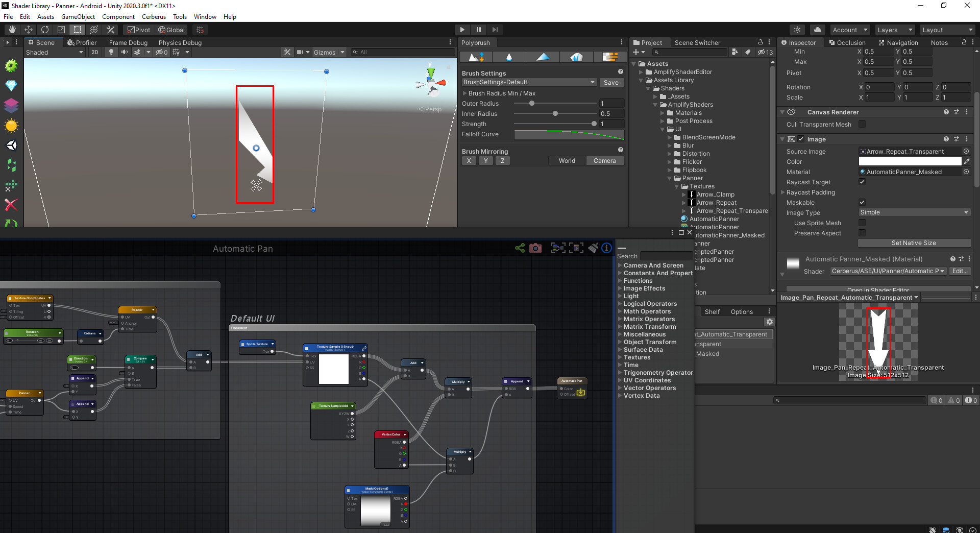This screenshot has height=533, width=980.
Task: Clean up the shader graph with broom icon
Action: coord(593,248)
